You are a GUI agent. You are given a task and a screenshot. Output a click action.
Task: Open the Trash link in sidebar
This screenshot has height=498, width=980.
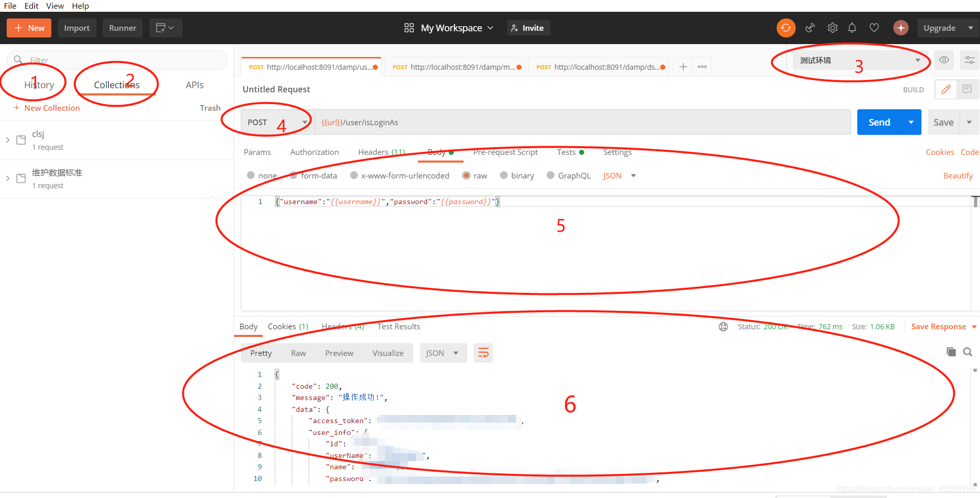(x=210, y=108)
